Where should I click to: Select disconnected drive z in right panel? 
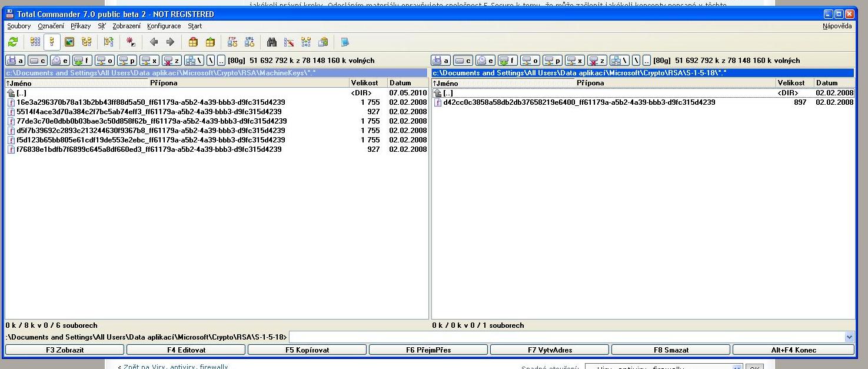pos(598,60)
